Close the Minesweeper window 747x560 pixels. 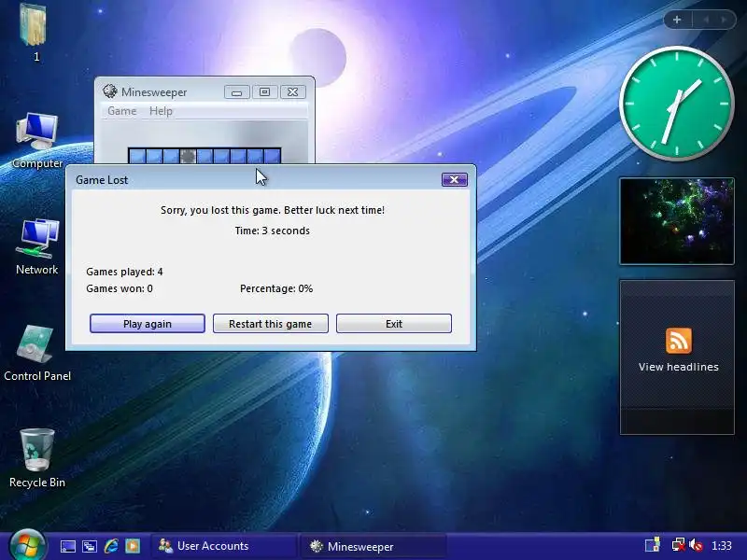[292, 91]
